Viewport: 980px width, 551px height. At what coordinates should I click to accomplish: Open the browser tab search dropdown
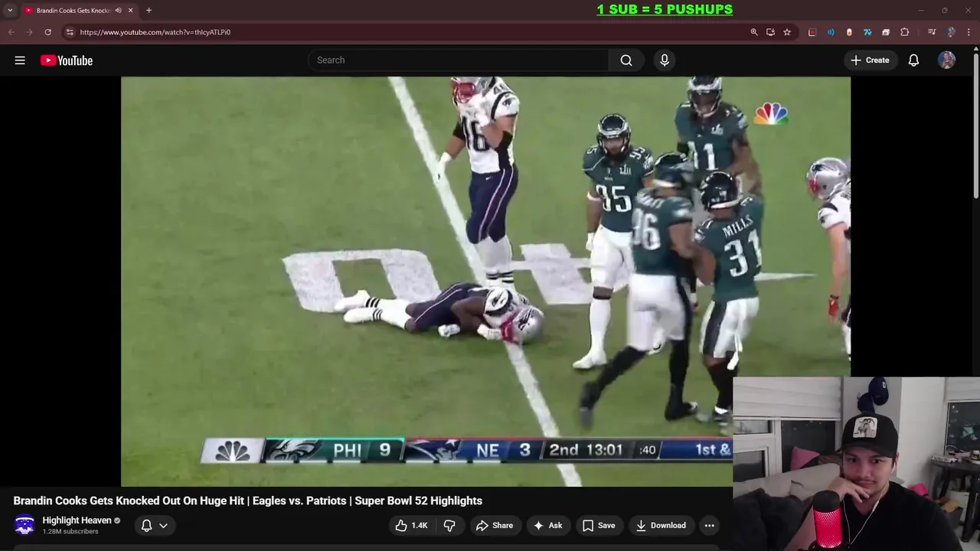[10, 10]
